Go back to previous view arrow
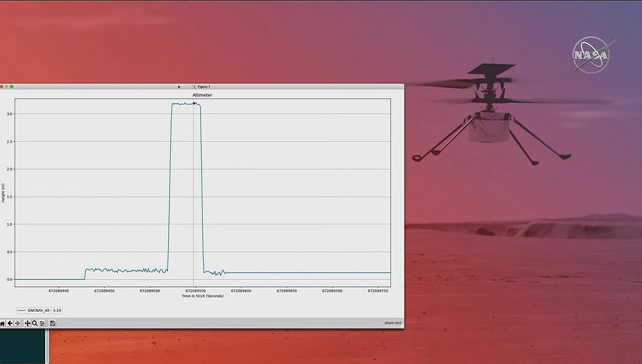The image size is (642, 364). tap(10, 323)
